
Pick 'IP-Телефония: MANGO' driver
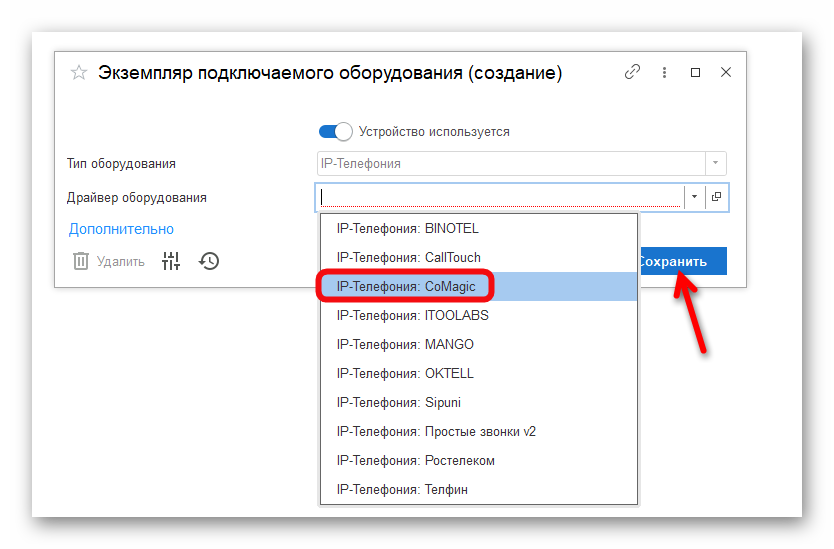[479, 345]
